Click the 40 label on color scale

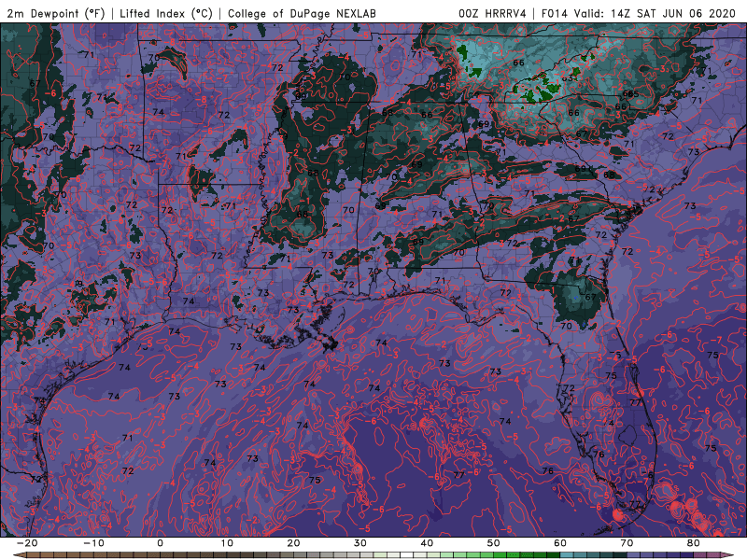(427, 543)
